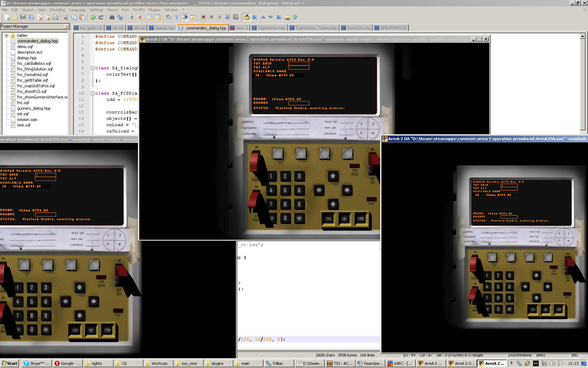
Task: Click the Save toolbar icon
Action: (x=23, y=17)
